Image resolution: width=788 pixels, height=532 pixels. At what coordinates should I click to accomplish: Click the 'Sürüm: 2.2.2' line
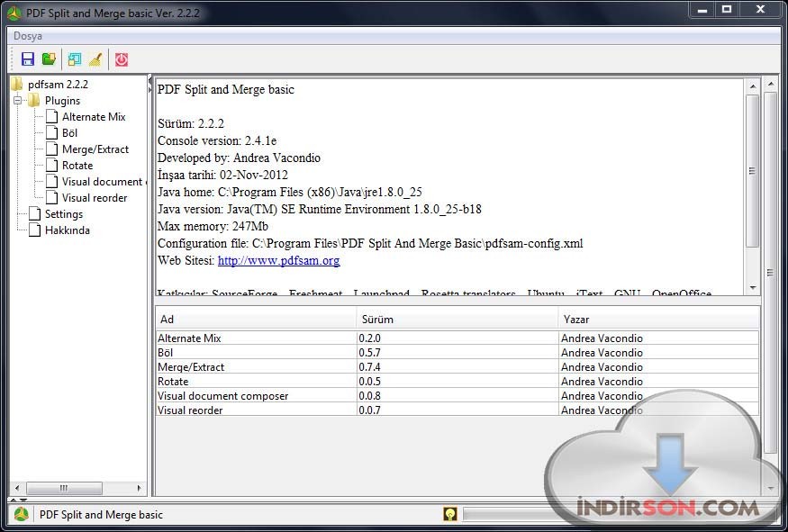tap(190, 123)
